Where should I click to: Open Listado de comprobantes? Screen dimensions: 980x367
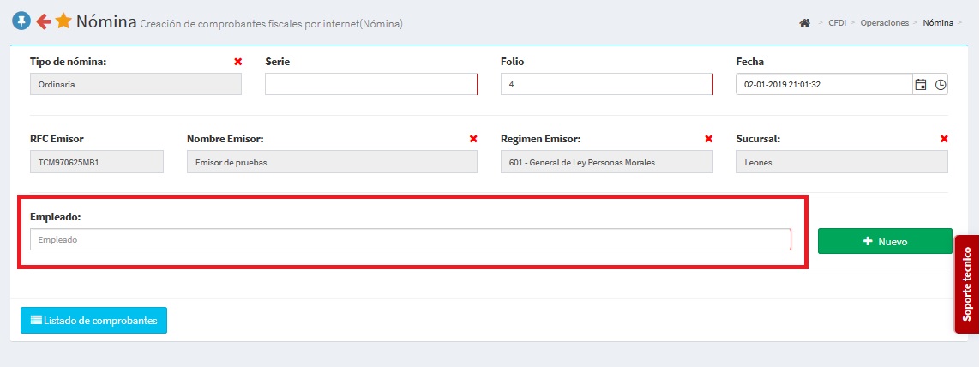tap(94, 320)
